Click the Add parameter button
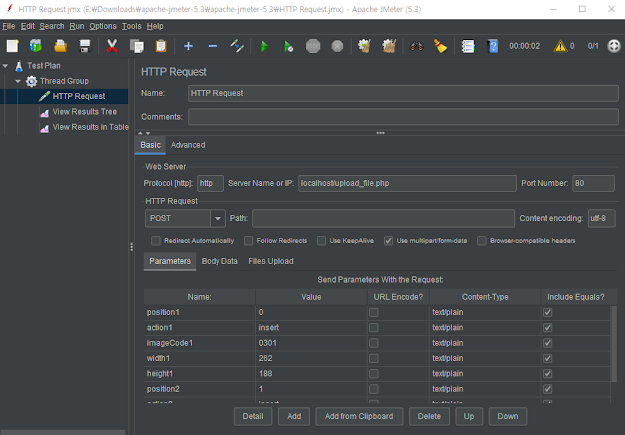The height and width of the screenshot is (435, 625). point(294,416)
